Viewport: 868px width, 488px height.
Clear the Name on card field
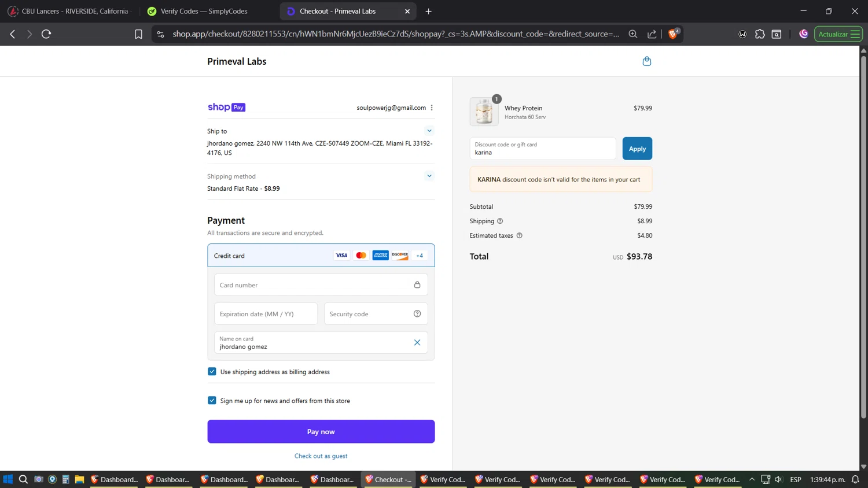tap(417, 342)
